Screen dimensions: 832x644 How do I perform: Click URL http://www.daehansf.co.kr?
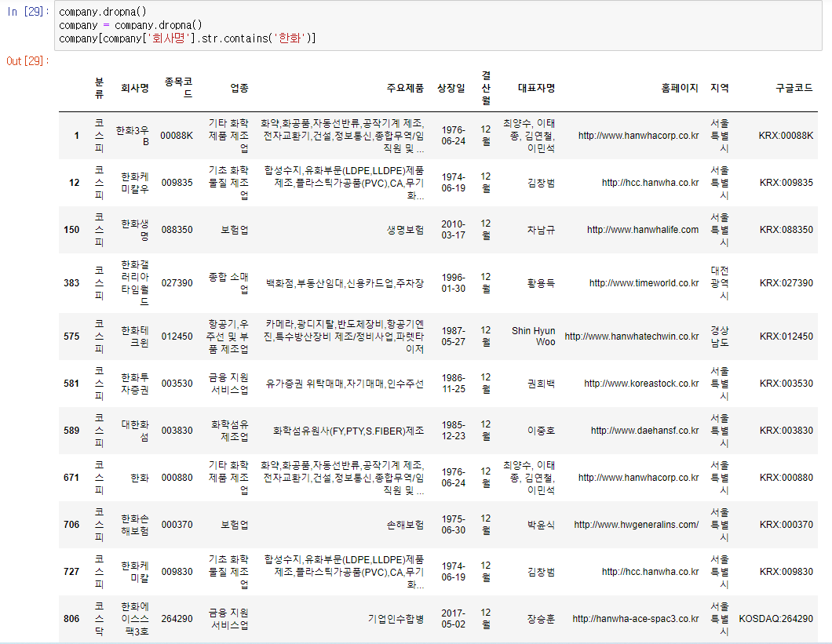(644, 431)
